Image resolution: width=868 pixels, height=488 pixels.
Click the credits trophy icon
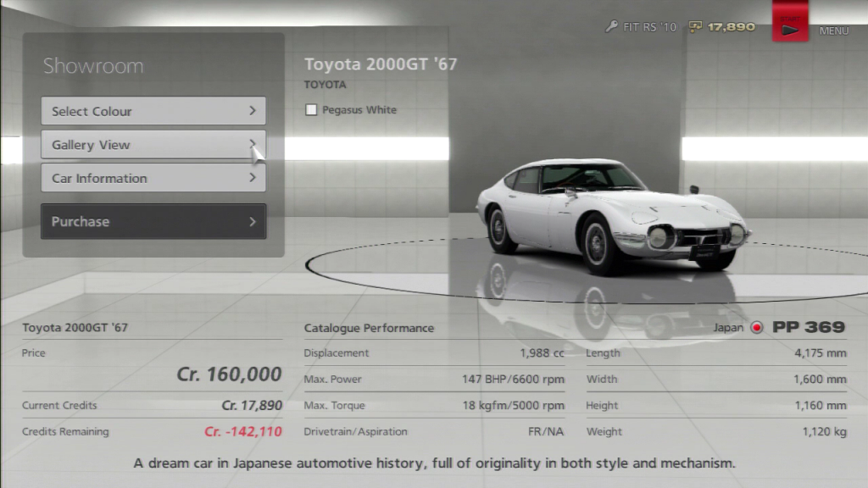tap(695, 26)
